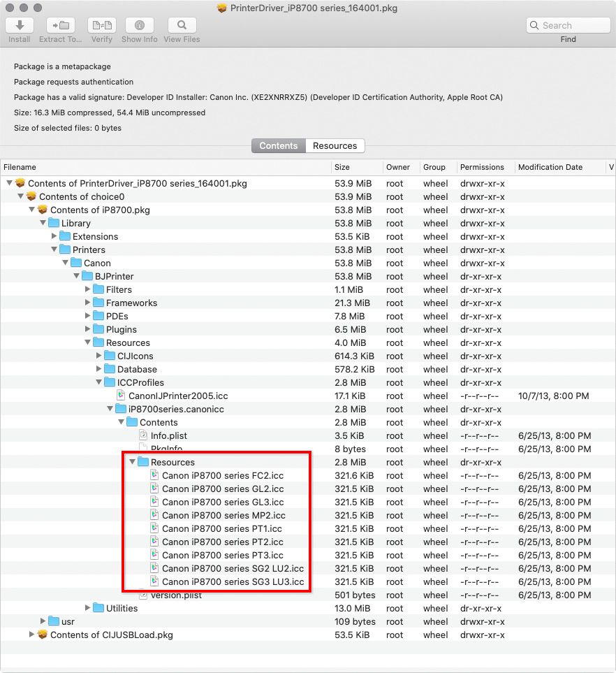
Task: Click the Plugins folder icon
Action: [x=98, y=330]
